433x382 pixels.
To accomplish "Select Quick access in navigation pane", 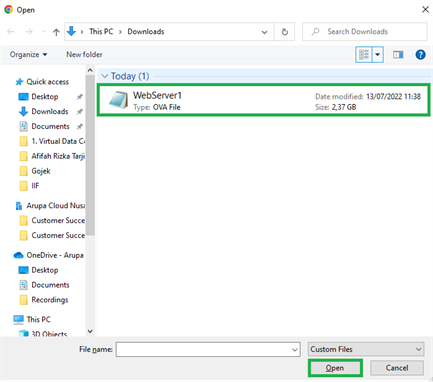I will click(48, 82).
